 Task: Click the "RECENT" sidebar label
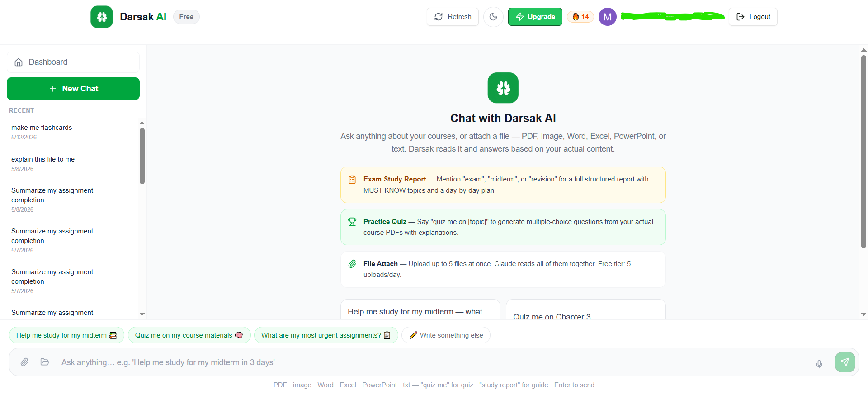coord(22,110)
